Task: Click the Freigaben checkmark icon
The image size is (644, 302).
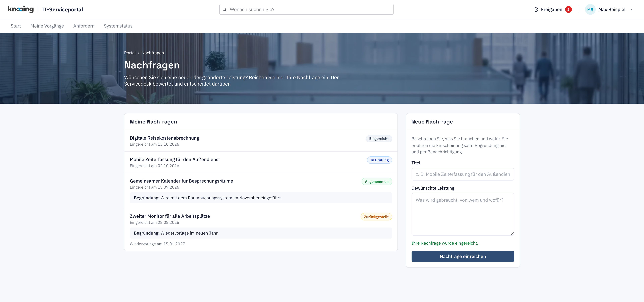Action: [x=536, y=10]
